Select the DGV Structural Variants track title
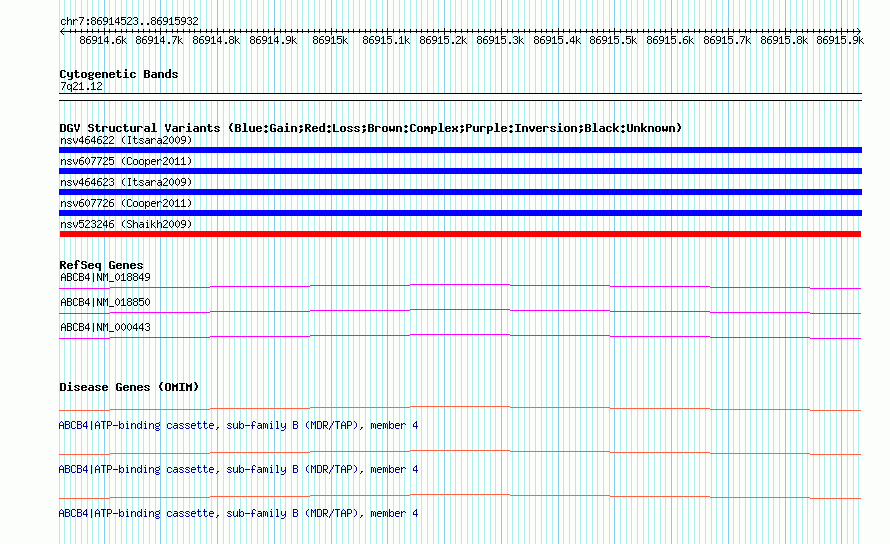890x544 pixels. point(371,128)
